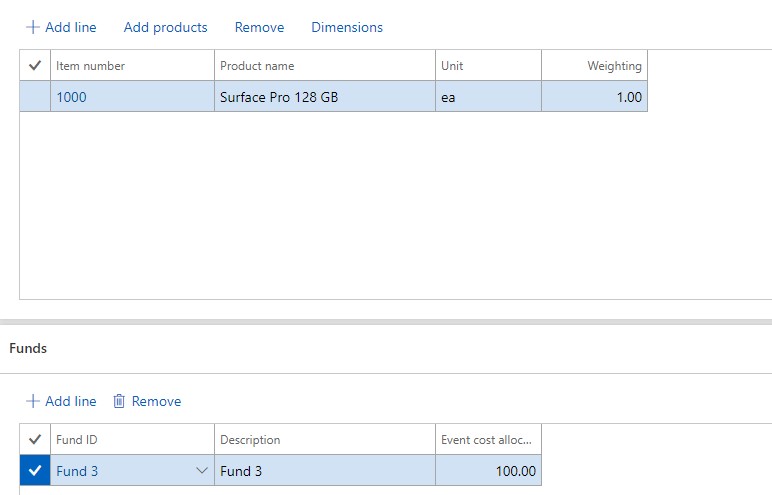
Task: Click the plus icon for Add line in Funds
Action: click(33, 401)
